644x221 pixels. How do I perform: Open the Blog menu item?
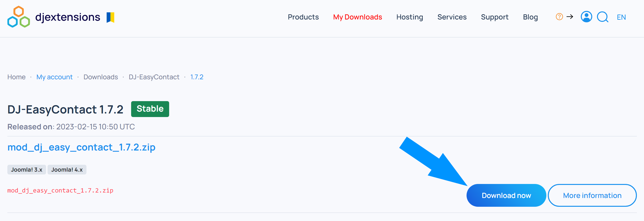coord(530,17)
